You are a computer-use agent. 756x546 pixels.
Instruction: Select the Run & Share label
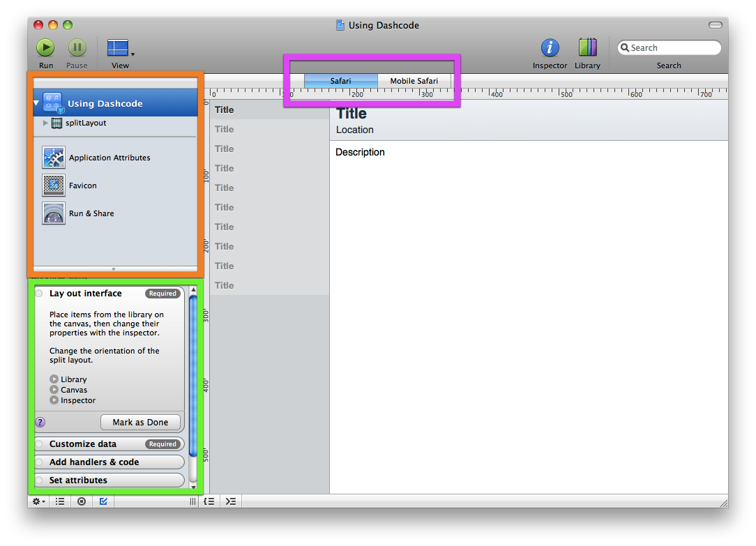click(x=91, y=213)
